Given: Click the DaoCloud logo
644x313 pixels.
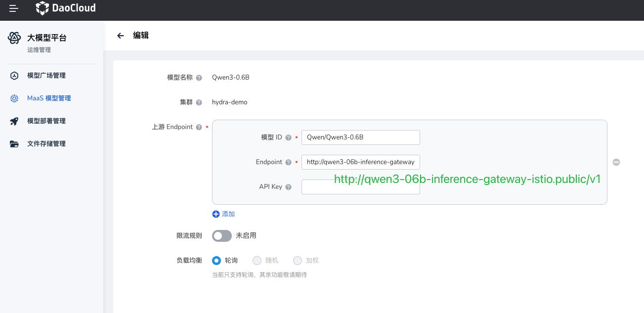Looking at the screenshot, I should [x=66, y=8].
